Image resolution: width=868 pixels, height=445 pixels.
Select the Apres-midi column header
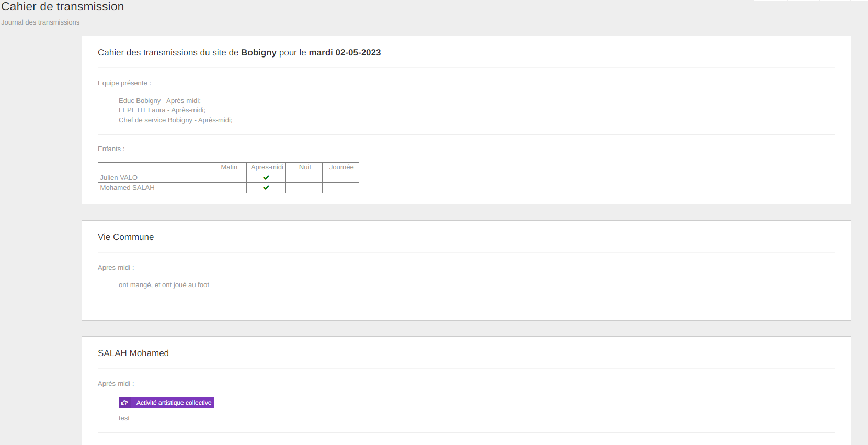tap(267, 167)
